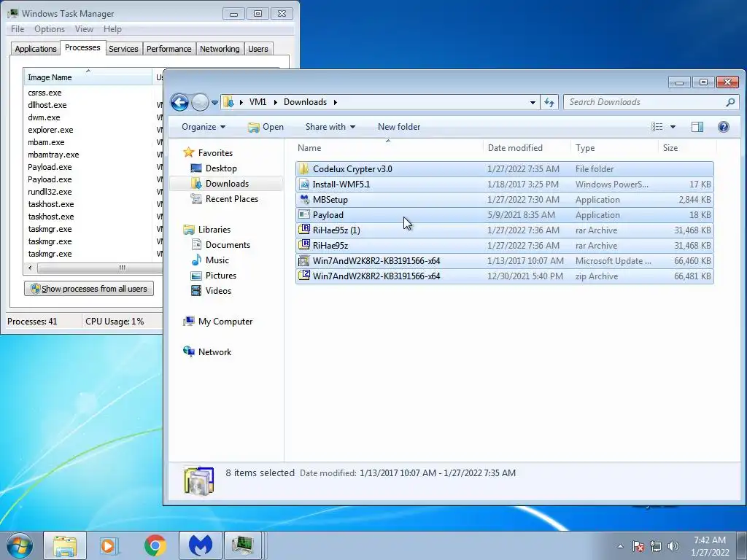Screen dimensions: 747x560
Task: Select the Payload application icon
Action: [x=303, y=215]
